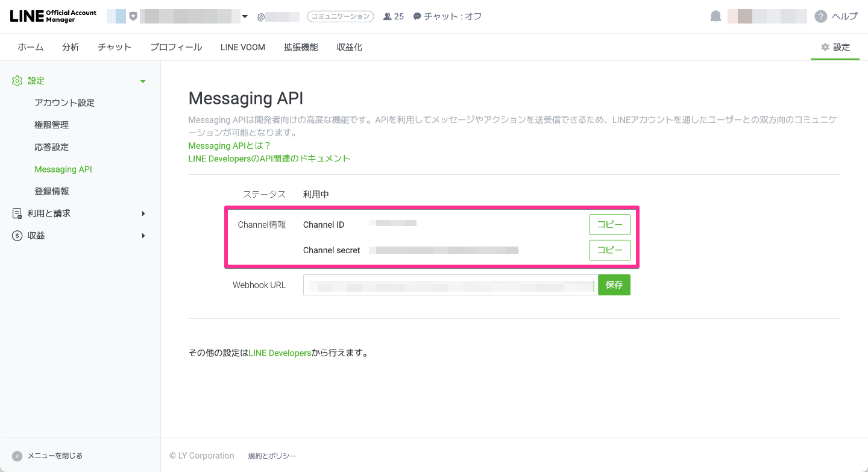Click the help question mark icon
The width and height of the screenshot is (868, 472).
click(x=820, y=16)
